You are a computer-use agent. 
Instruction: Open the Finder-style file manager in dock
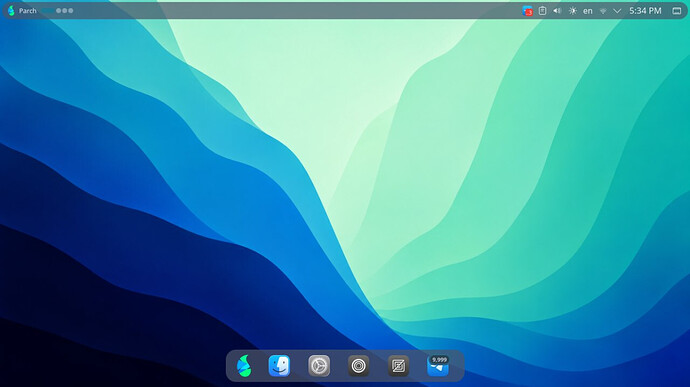coord(279,365)
